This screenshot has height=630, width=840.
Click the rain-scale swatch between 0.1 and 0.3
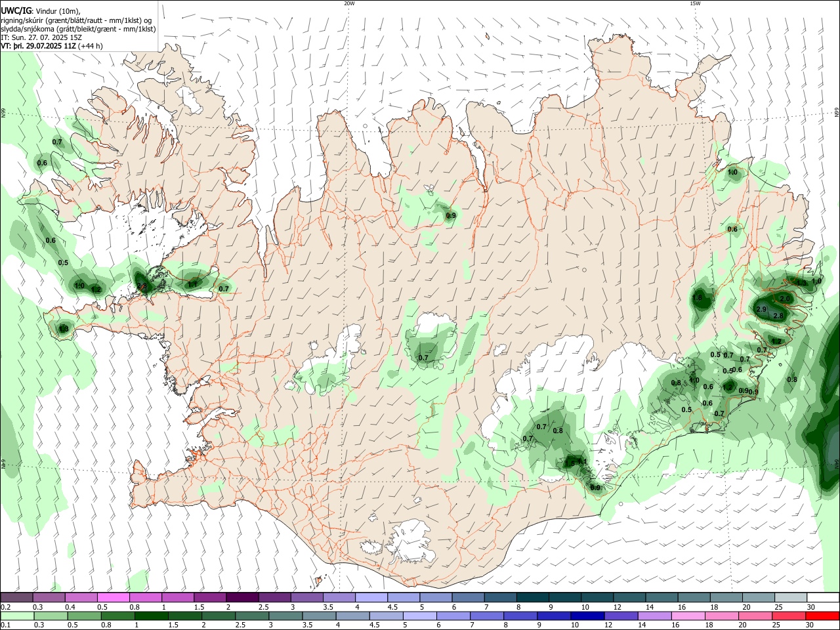click(x=16, y=616)
